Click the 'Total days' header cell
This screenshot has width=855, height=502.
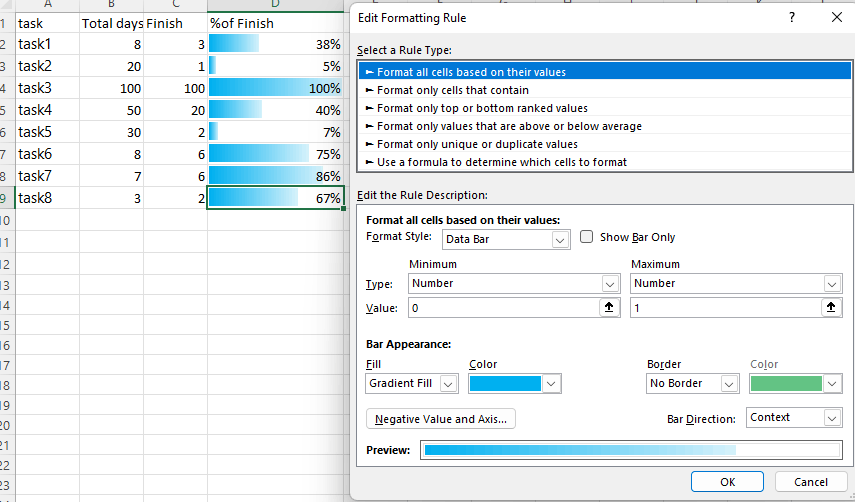pyautogui.click(x=111, y=23)
